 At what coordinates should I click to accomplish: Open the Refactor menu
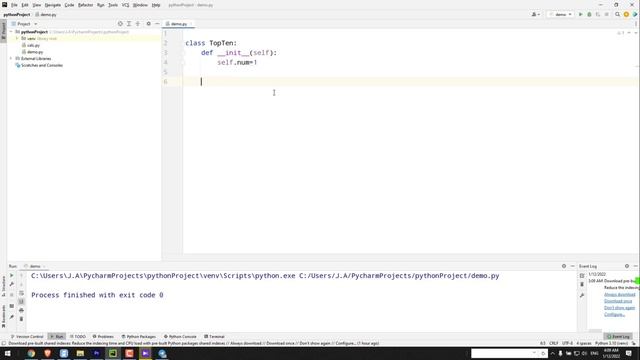coord(85,5)
